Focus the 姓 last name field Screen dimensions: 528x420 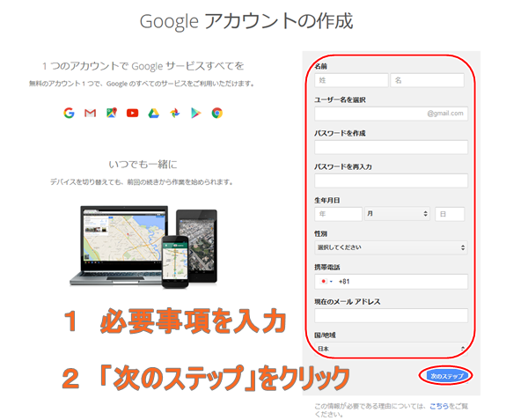coord(351,80)
